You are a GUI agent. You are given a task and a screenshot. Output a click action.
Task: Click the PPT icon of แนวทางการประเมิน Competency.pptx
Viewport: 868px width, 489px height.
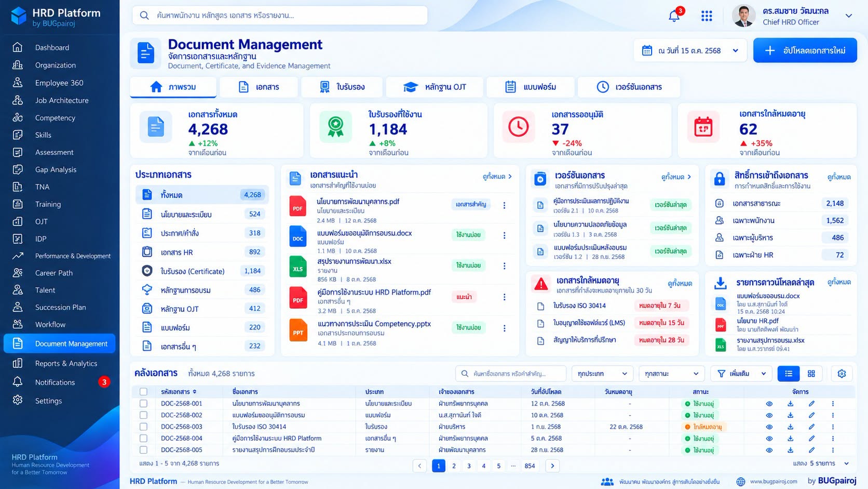[298, 330]
